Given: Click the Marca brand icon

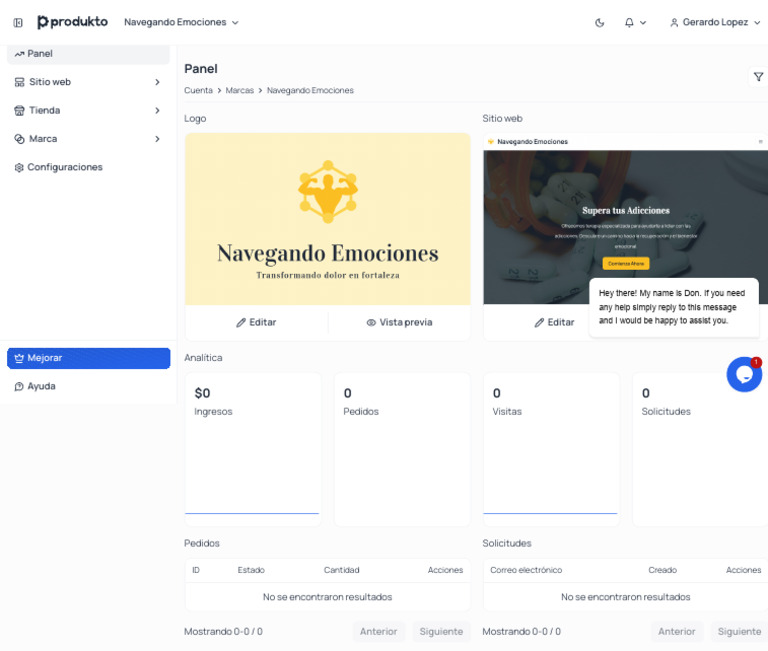Looking at the screenshot, I should (19, 139).
